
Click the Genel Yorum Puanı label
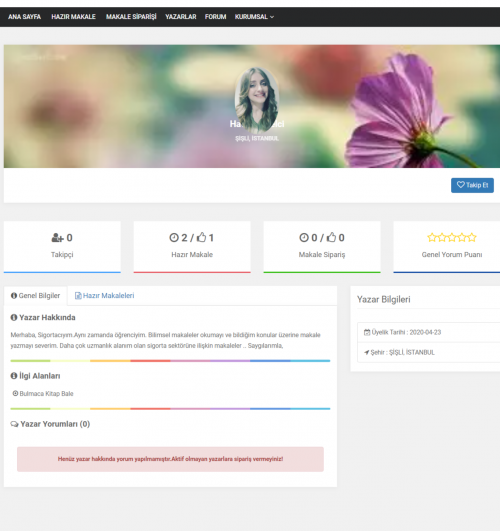tap(452, 255)
